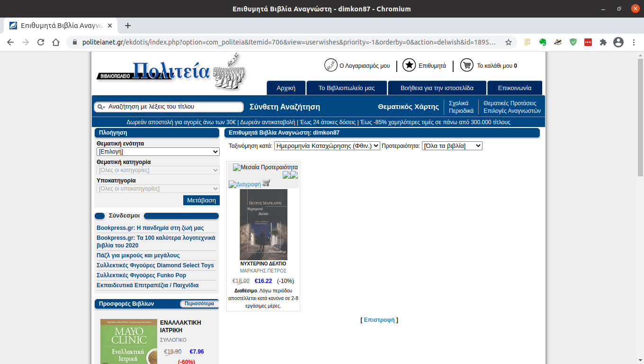Close the Επιθυμητά Βιβλία tab
Viewport: 644px width, 364px height.
click(110, 26)
